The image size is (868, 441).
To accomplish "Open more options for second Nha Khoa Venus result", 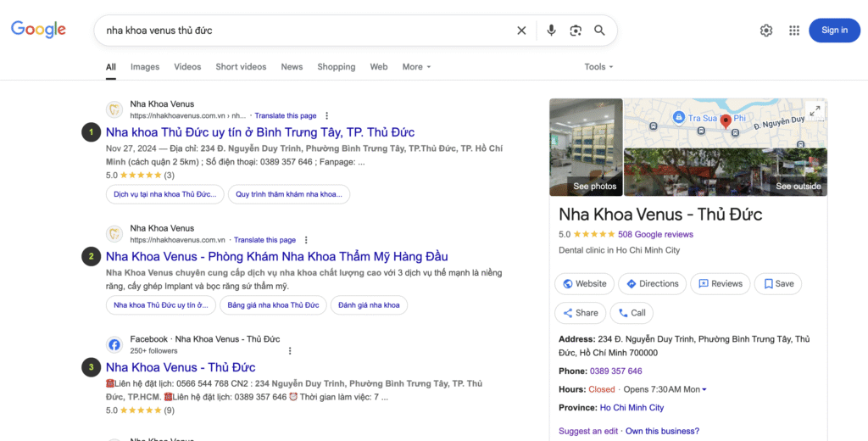I will coord(306,240).
